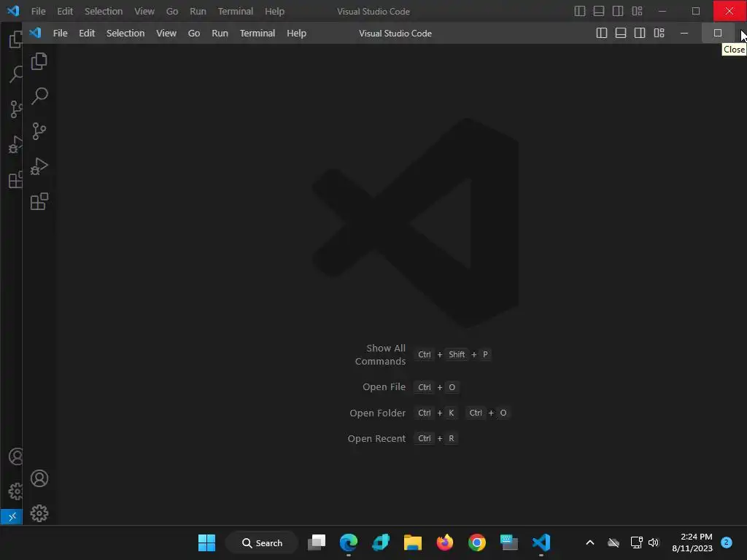Open Source Control in front VS Code window
Screen dimensions: 747x560
pos(39,131)
